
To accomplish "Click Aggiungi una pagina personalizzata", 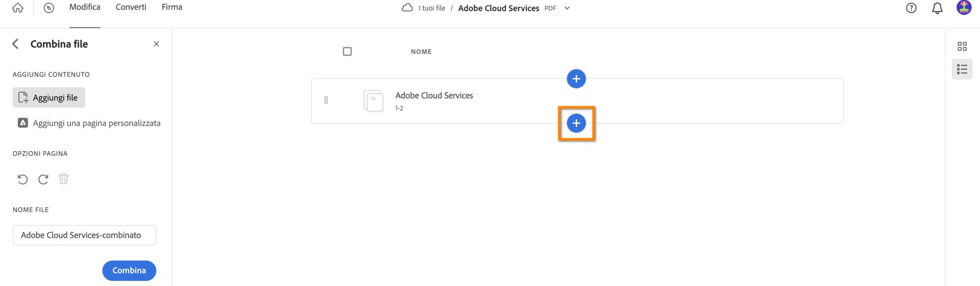I will point(89,123).
